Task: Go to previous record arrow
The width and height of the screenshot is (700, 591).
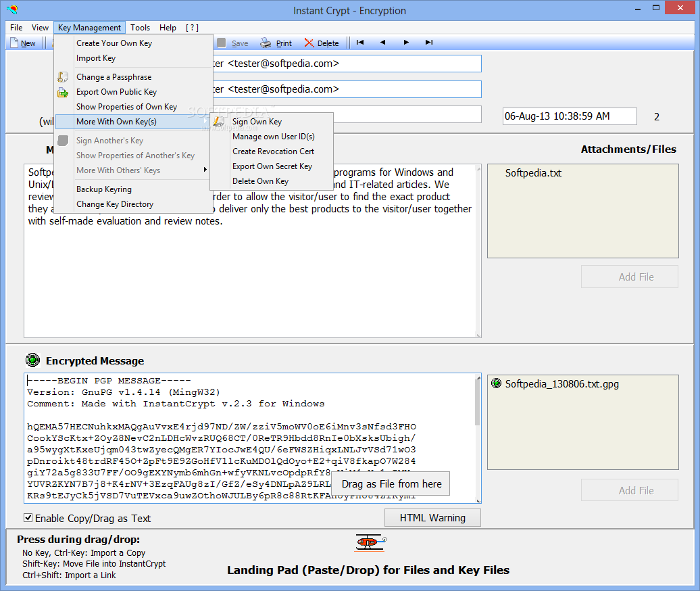Action: (x=382, y=43)
